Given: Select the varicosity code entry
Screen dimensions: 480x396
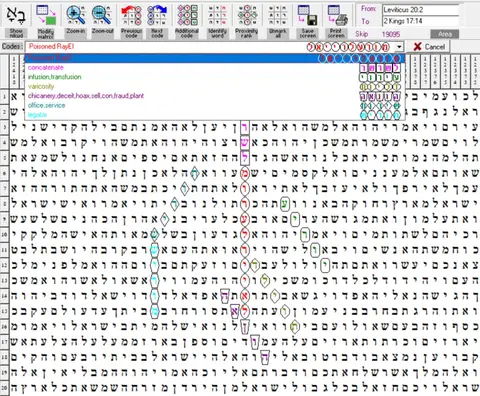Looking at the screenshot, I should [215, 87].
